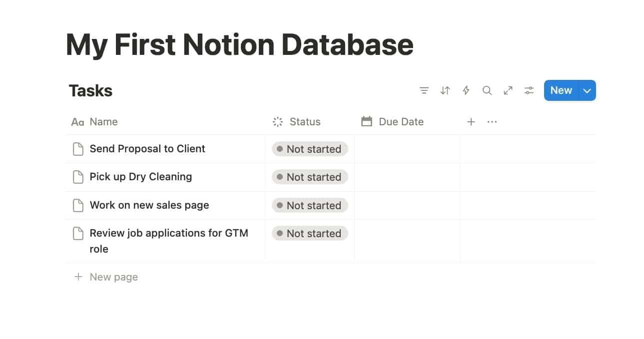Open the New button dropdown chevron
The image size is (644, 339).
pyautogui.click(x=587, y=90)
